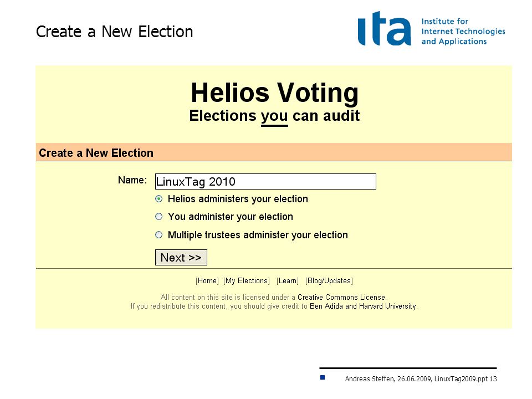Click the Name: field label

tap(132, 180)
